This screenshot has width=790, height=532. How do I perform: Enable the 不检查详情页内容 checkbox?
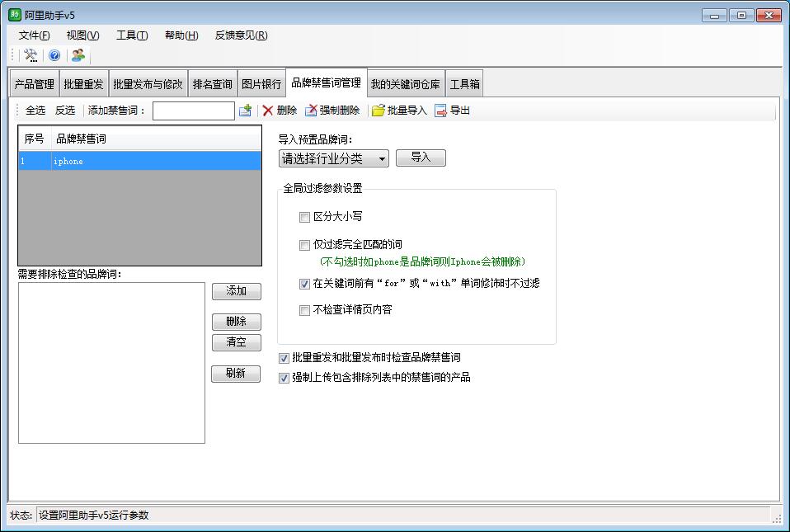(x=304, y=310)
